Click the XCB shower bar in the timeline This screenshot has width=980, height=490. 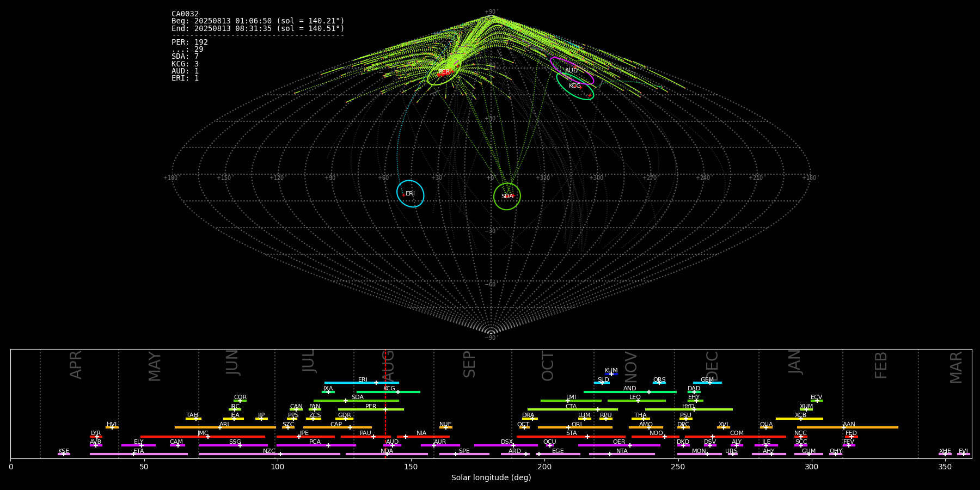click(x=799, y=419)
